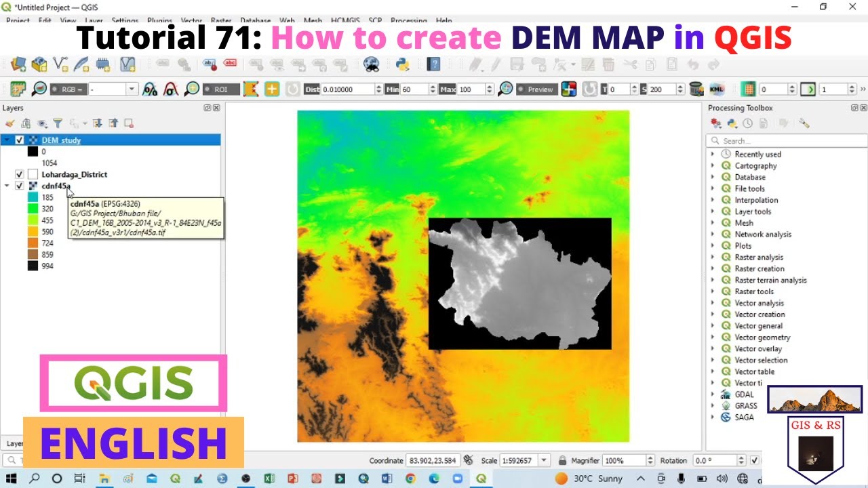The image size is (868, 488).
Task: Click the SAGA provider item
Action: click(744, 418)
